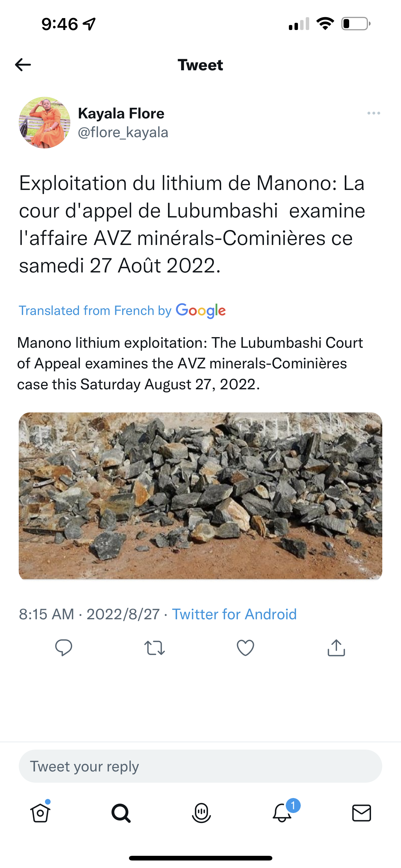The height and width of the screenshot is (868, 401).
Task: Retweet this tweet
Action: click(x=155, y=648)
